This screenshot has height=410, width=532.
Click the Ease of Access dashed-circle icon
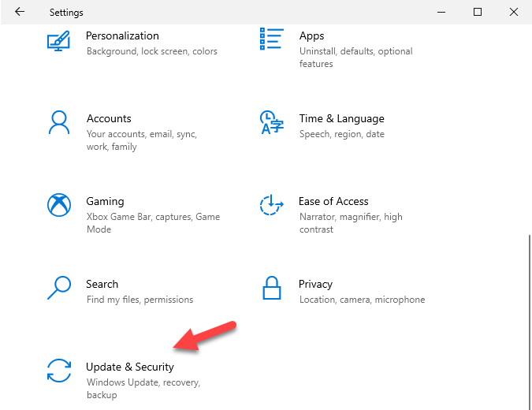point(271,205)
